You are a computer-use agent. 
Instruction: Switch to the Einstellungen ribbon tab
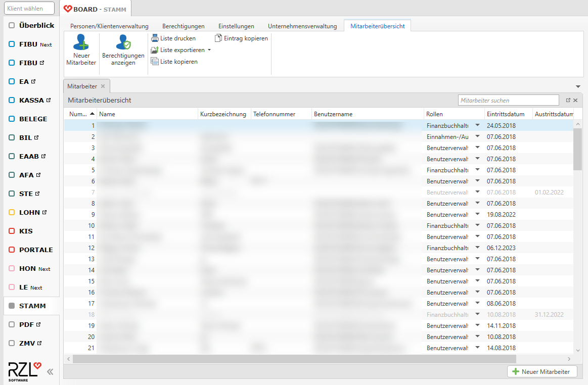click(236, 26)
